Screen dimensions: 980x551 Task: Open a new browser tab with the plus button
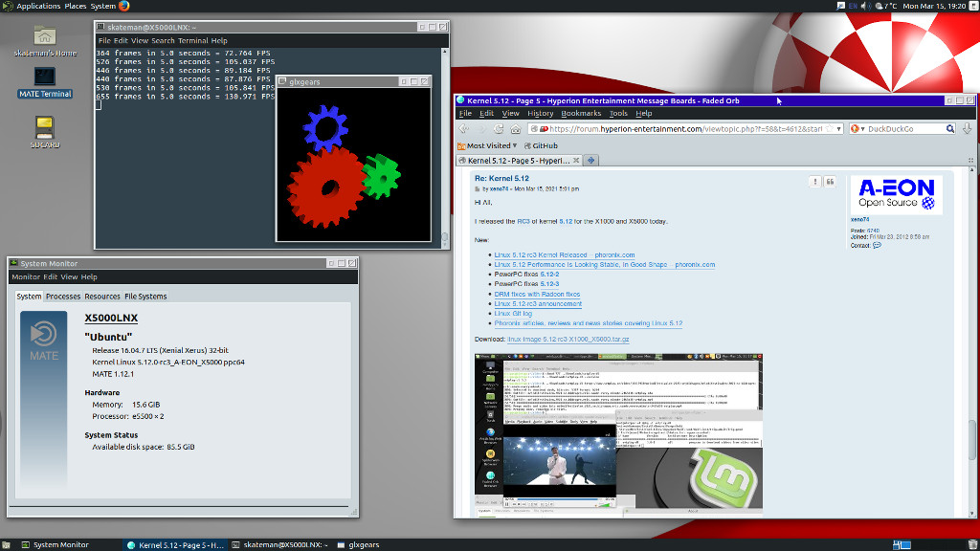590,161
